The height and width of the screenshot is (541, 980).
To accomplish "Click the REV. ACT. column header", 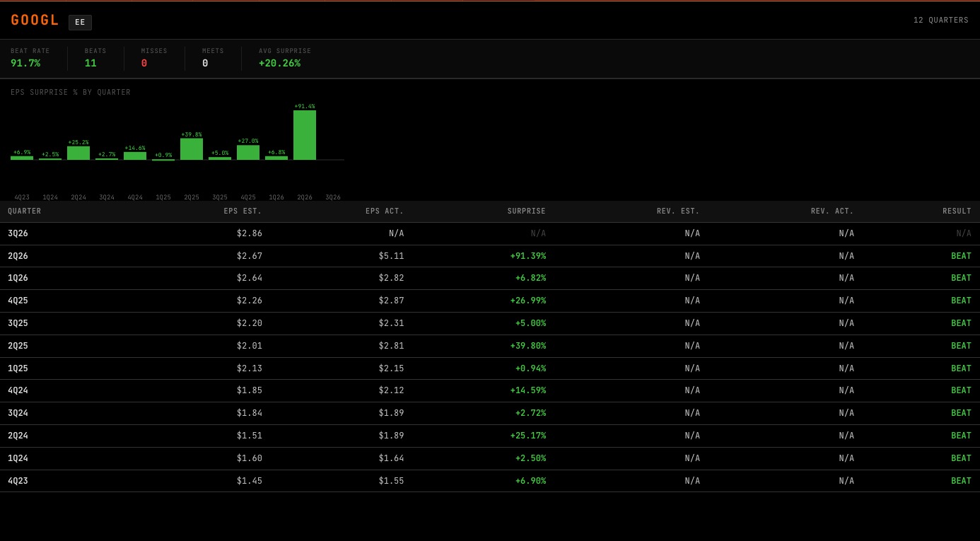I will point(832,211).
